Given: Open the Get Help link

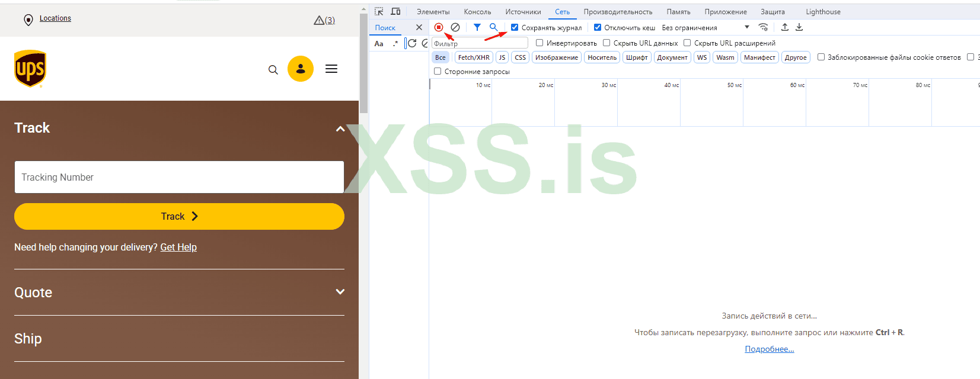Looking at the screenshot, I should pos(178,248).
